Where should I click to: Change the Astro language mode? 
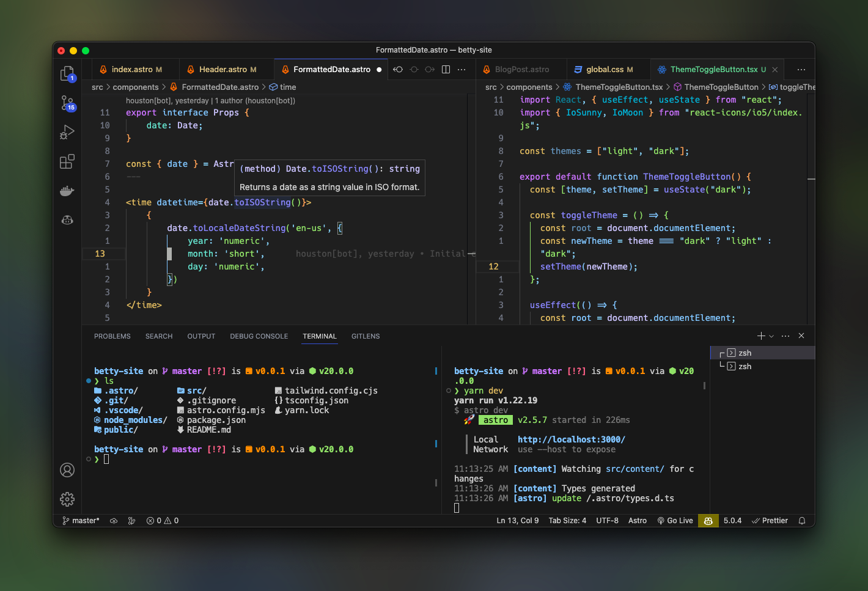click(637, 521)
